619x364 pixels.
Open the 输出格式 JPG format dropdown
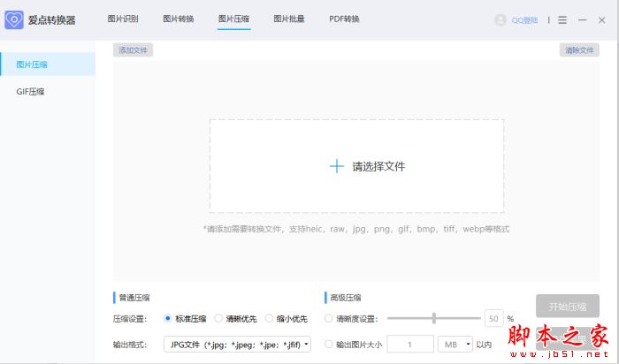pyautogui.click(x=237, y=345)
